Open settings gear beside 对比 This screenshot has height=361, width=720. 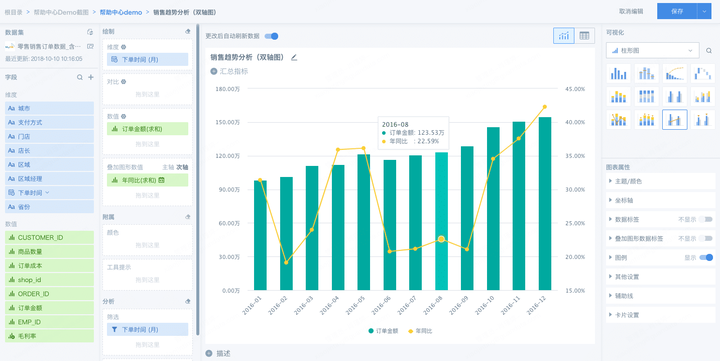pyautogui.click(x=124, y=81)
